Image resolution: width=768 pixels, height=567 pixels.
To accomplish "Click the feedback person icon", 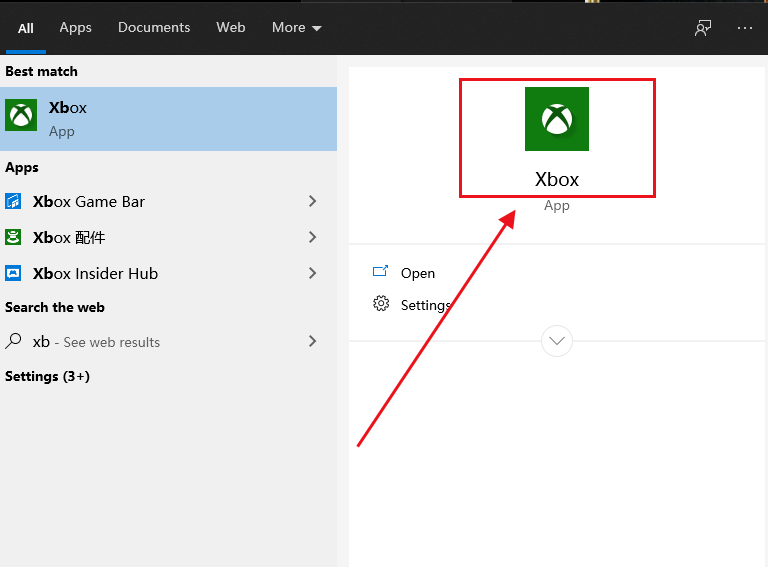I will [x=703, y=28].
